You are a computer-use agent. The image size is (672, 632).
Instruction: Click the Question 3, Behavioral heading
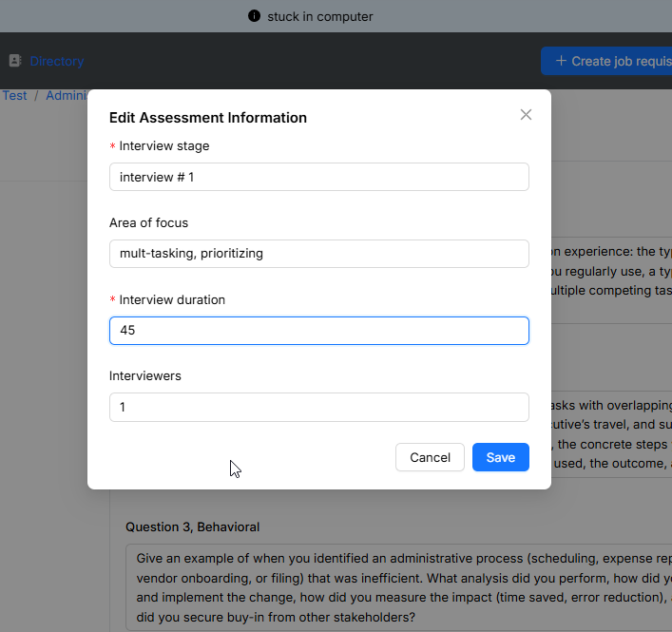point(192,527)
